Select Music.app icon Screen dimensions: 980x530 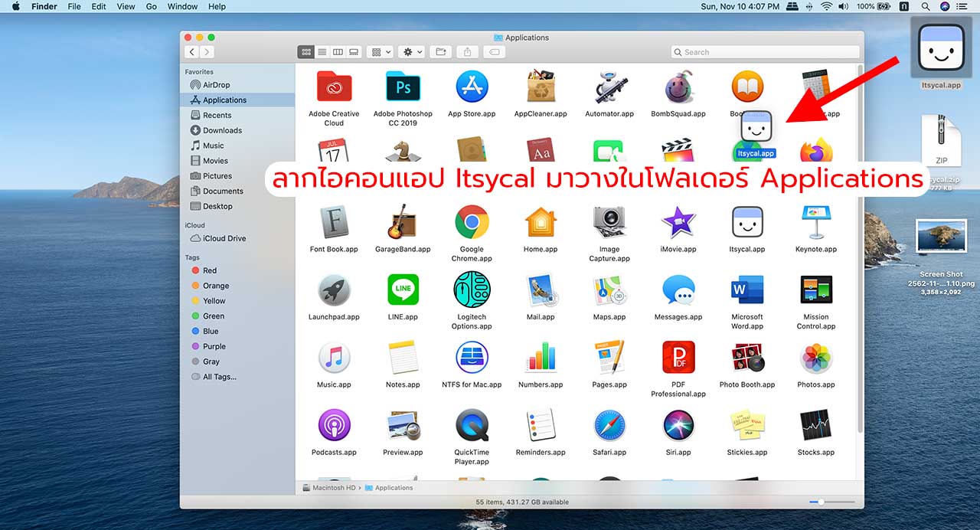coord(334,358)
